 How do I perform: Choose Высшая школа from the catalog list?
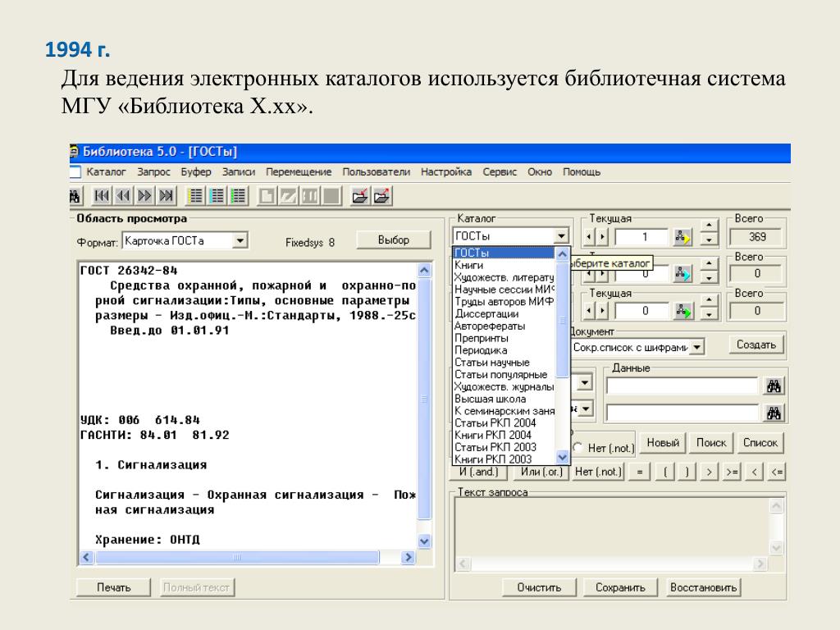pyautogui.click(x=504, y=399)
